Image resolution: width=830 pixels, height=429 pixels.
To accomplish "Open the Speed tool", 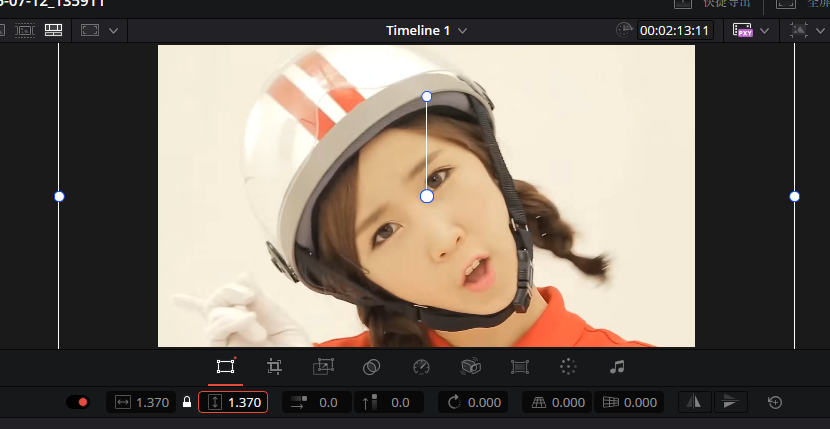I will [x=421, y=367].
